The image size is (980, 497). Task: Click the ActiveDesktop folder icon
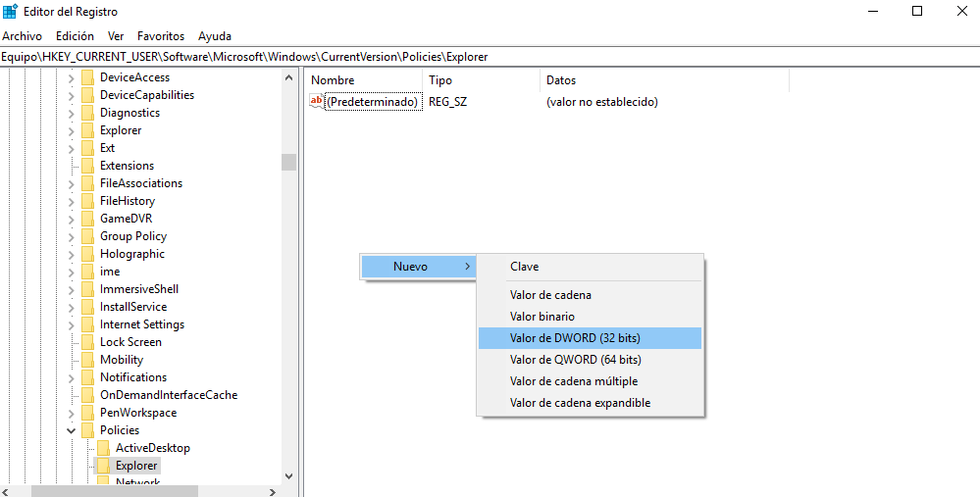coord(103,448)
